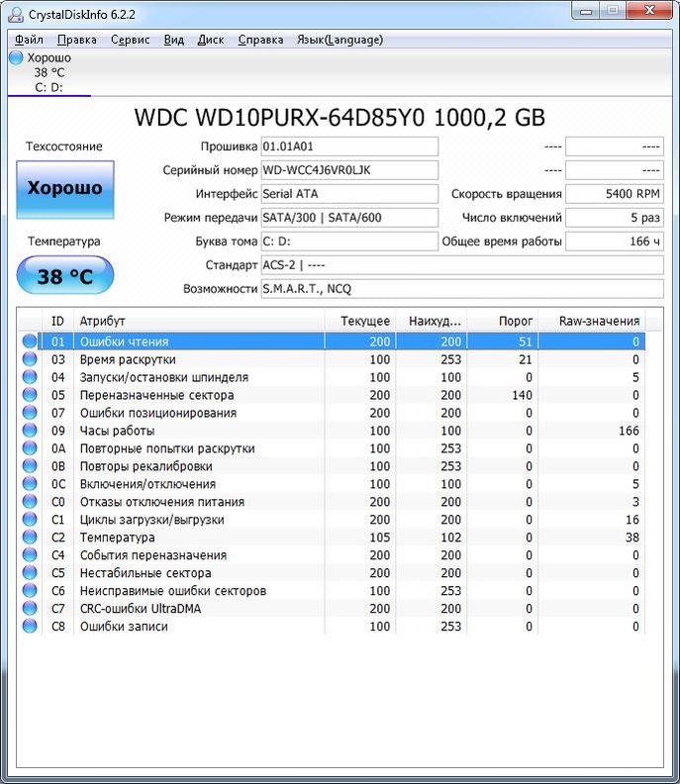The width and height of the screenshot is (680, 784).
Task: Click the transfer mode field SATA/300 | SATA/600
Action: click(349, 218)
